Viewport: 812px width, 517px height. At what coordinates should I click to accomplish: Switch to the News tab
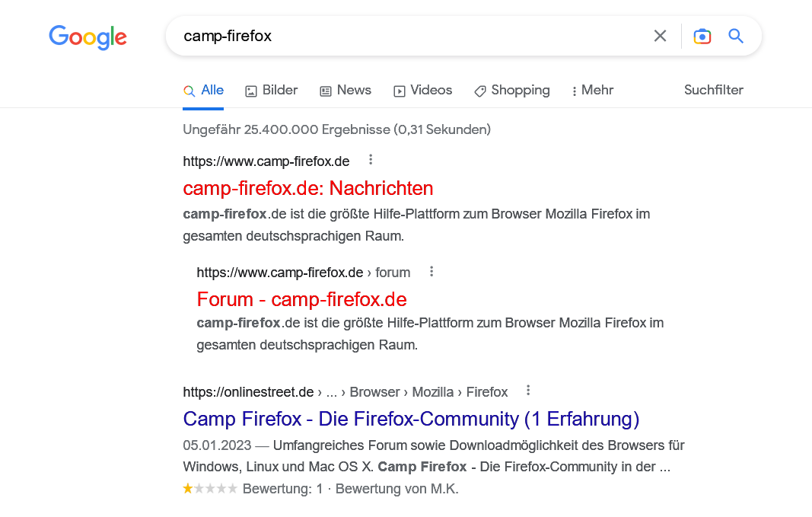pyautogui.click(x=345, y=91)
